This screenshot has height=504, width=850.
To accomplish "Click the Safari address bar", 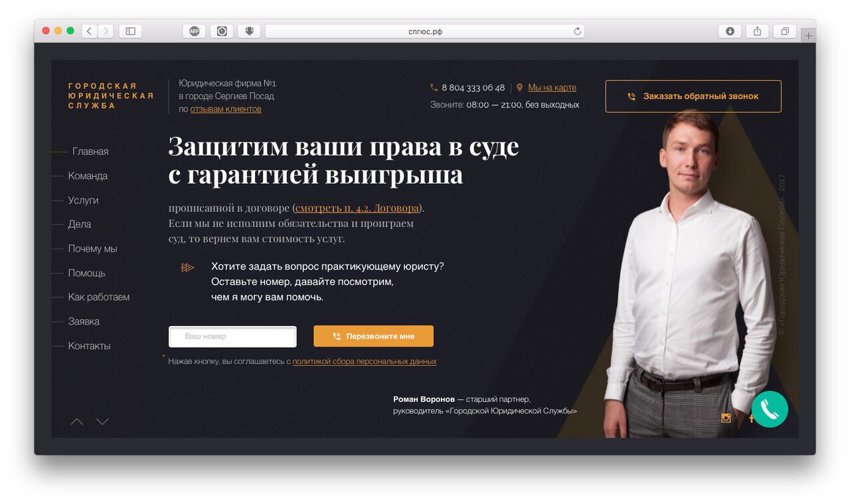I will (x=425, y=31).
